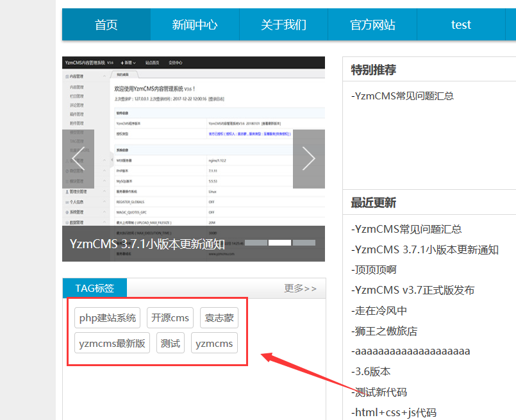
Task: Go to 新闻中心 in the nav bar
Action: (x=195, y=24)
